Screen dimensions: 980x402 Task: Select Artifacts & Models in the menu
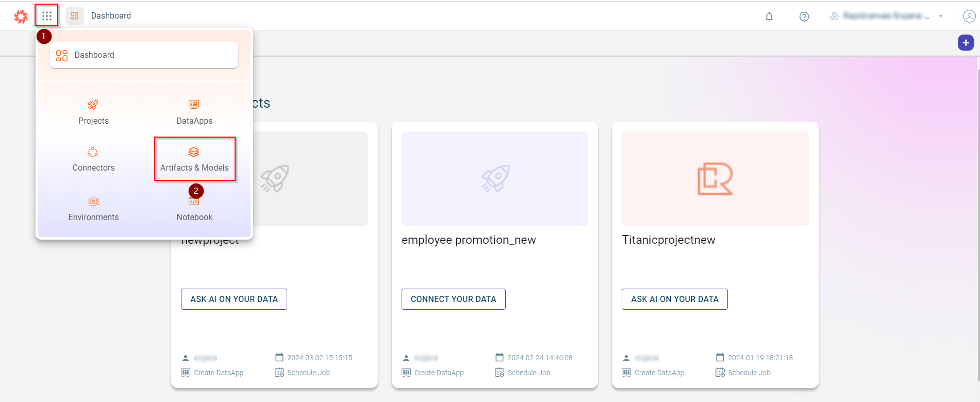[194, 159]
